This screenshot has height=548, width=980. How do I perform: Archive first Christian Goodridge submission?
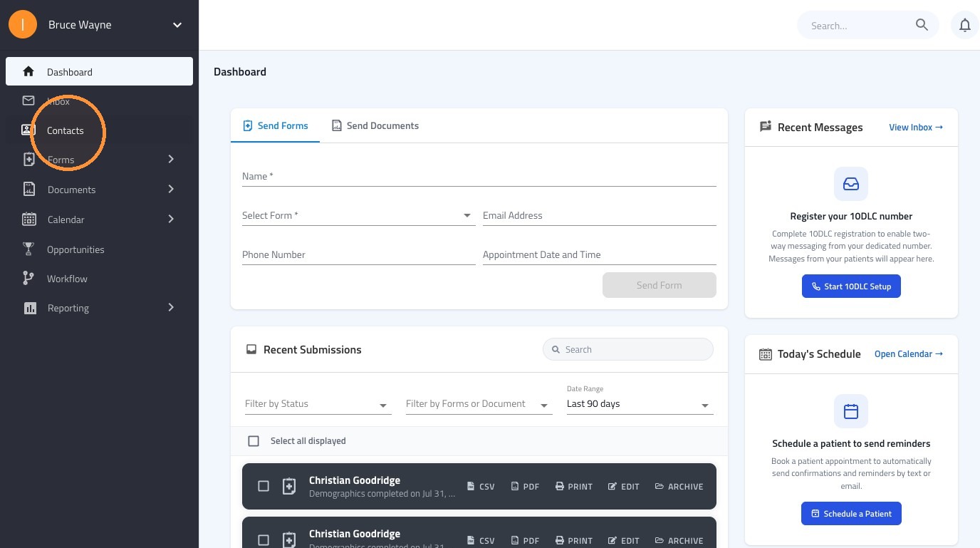(679, 487)
